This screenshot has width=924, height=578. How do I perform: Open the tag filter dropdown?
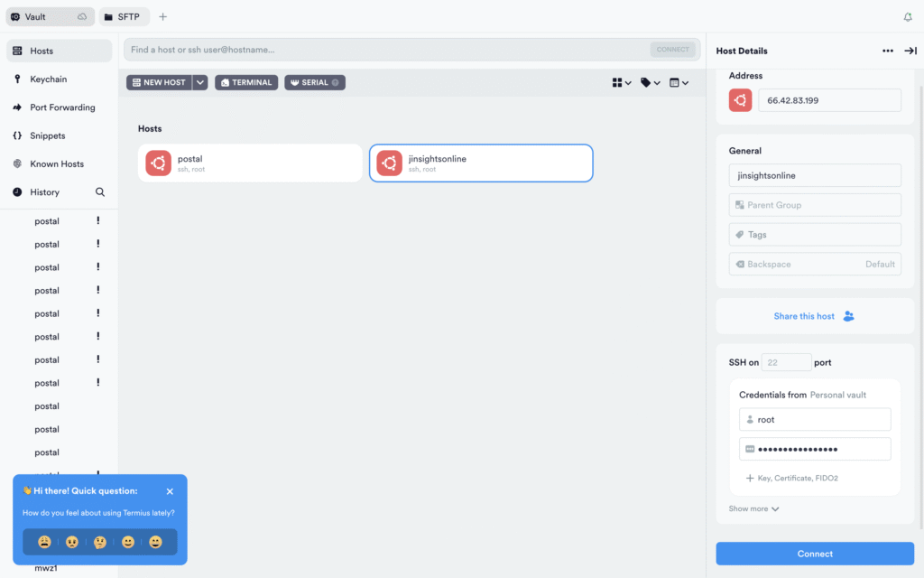coord(651,82)
